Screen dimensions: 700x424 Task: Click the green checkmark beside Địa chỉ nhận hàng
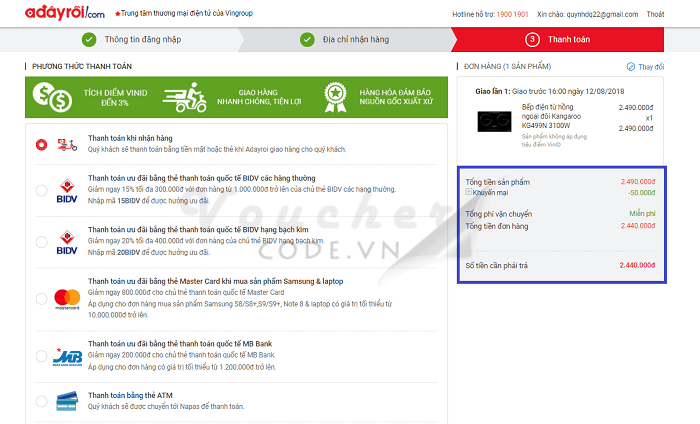point(307,40)
